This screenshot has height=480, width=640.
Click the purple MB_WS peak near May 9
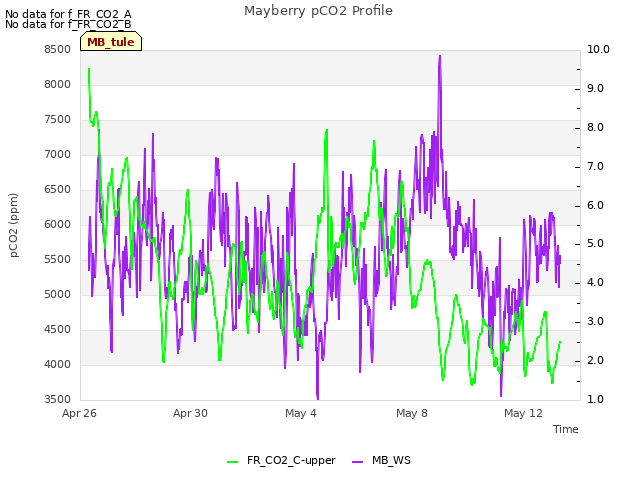coord(440,57)
